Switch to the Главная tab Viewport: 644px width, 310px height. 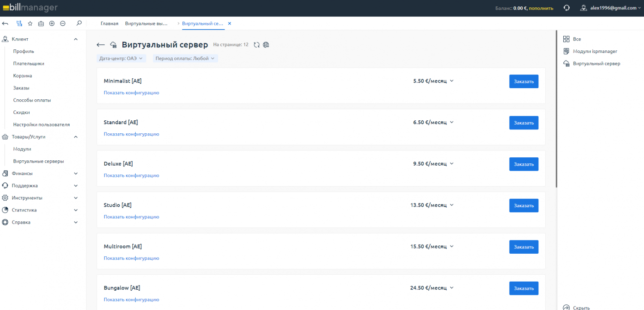pos(109,24)
